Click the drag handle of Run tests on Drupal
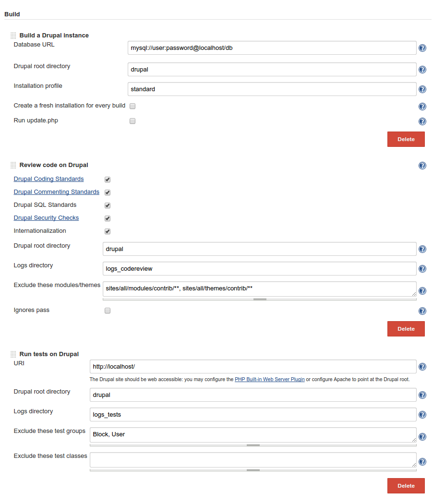 [13, 353]
